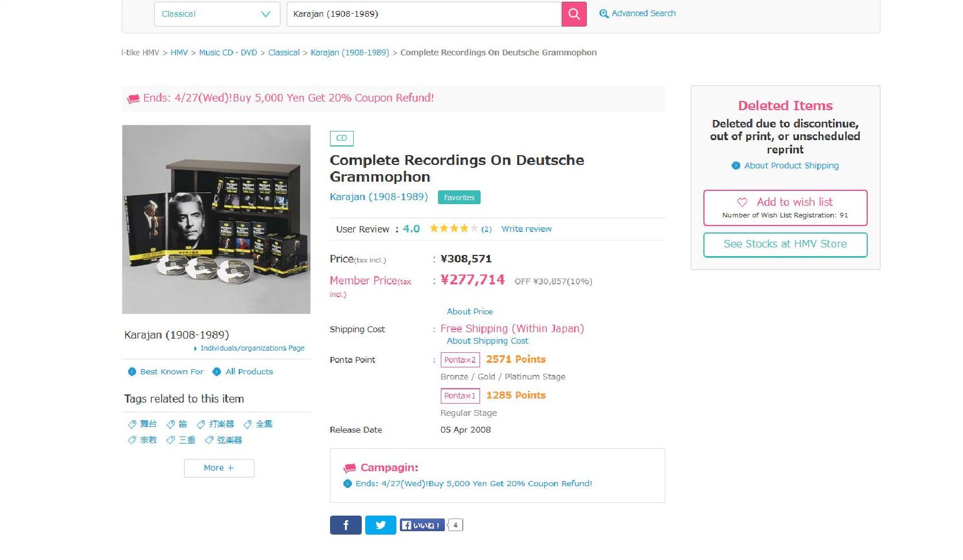963x560 pixels.
Task: Go to Music CD · DVD breadcrumb
Action: coord(228,52)
